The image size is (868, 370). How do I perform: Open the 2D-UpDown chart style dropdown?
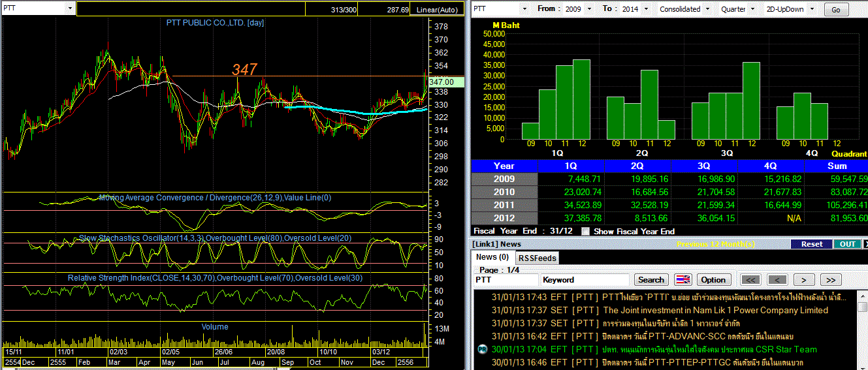click(x=811, y=9)
